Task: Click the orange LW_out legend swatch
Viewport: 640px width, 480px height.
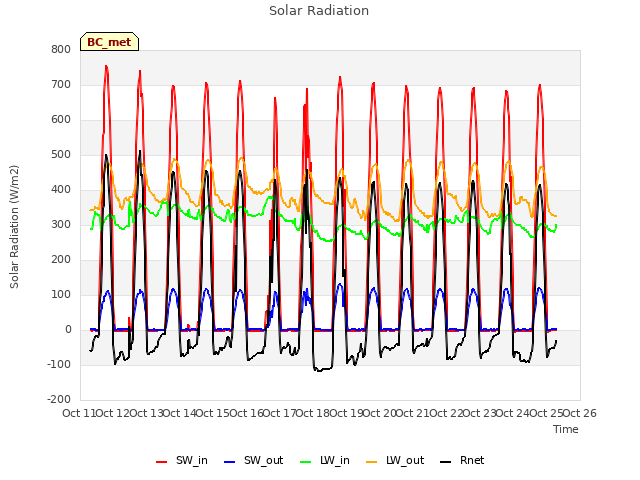Action: (372, 462)
